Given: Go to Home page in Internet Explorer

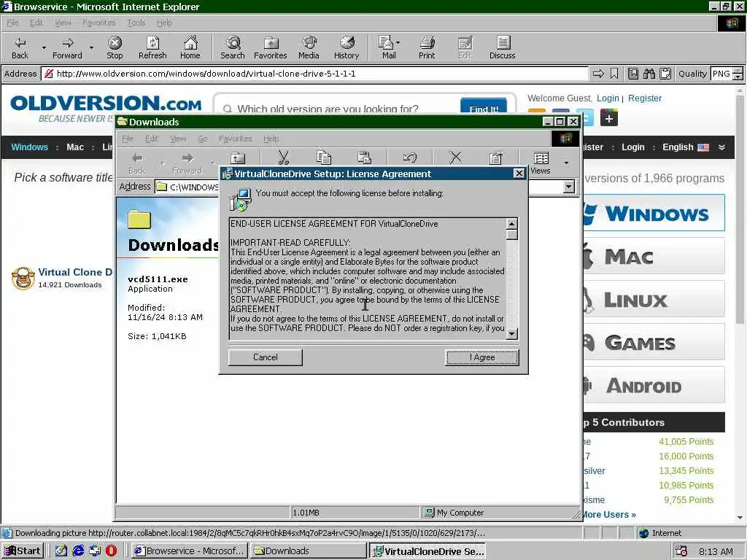Looking at the screenshot, I should [x=190, y=47].
